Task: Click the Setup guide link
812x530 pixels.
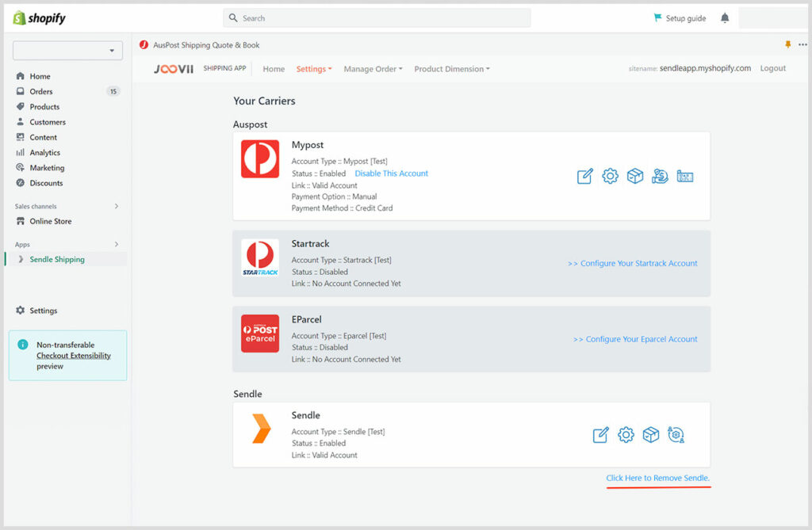Action: (x=680, y=18)
